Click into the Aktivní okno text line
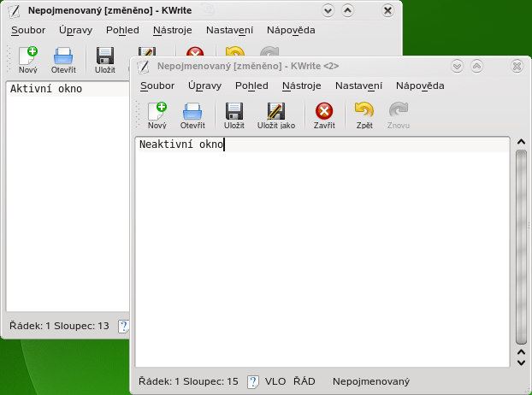532x395 pixels. point(68,89)
